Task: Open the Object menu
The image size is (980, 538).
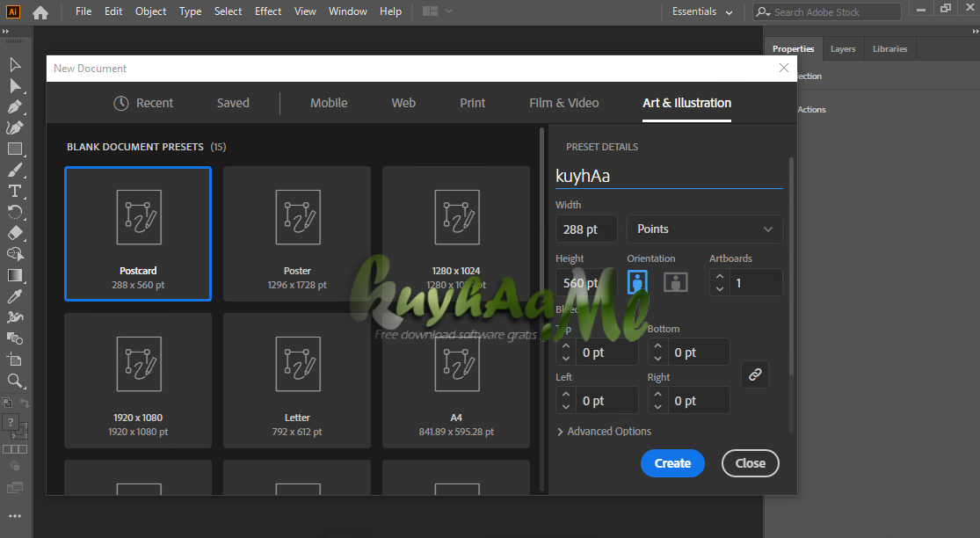Action: [x=150, y=11]
